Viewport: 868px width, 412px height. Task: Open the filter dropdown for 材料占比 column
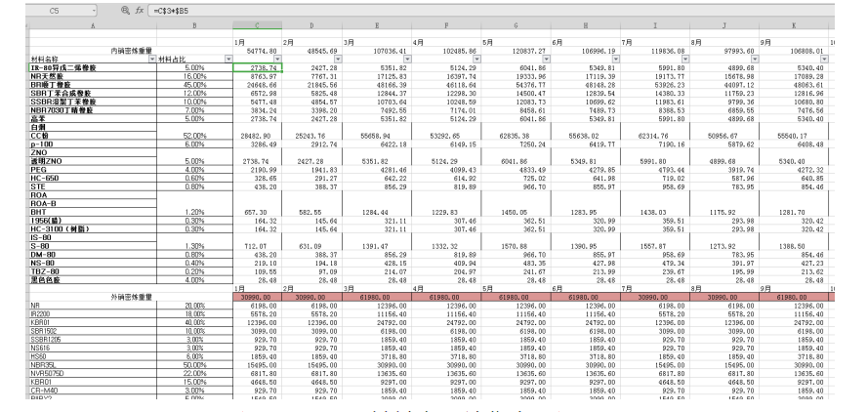[x=228, y=59]
